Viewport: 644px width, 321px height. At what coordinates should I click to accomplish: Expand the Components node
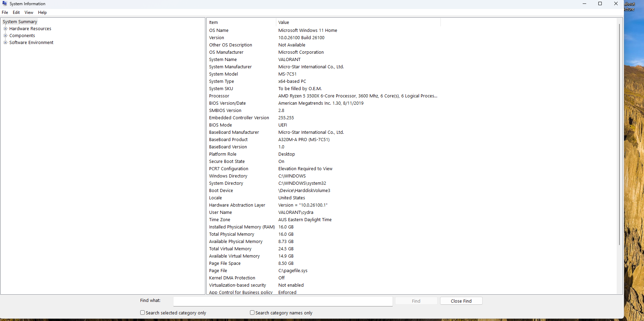pos(5,36)
